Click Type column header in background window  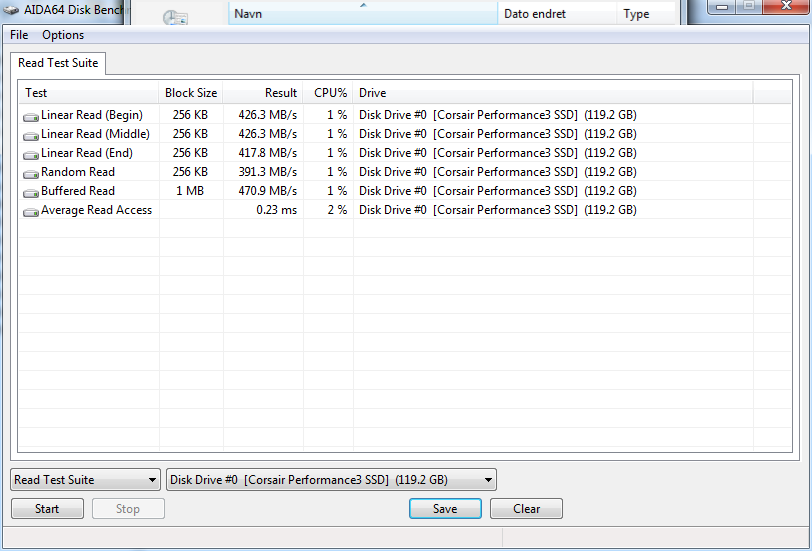pos(646,14)
